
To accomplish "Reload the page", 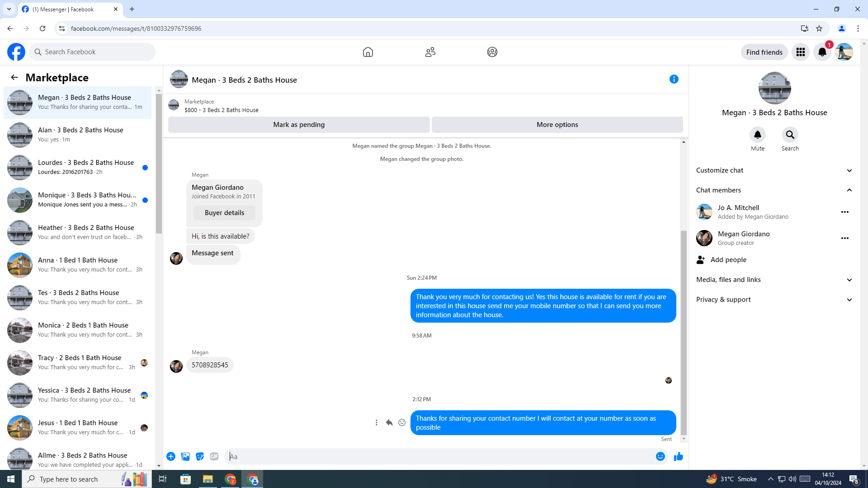I will coord(42,28).
